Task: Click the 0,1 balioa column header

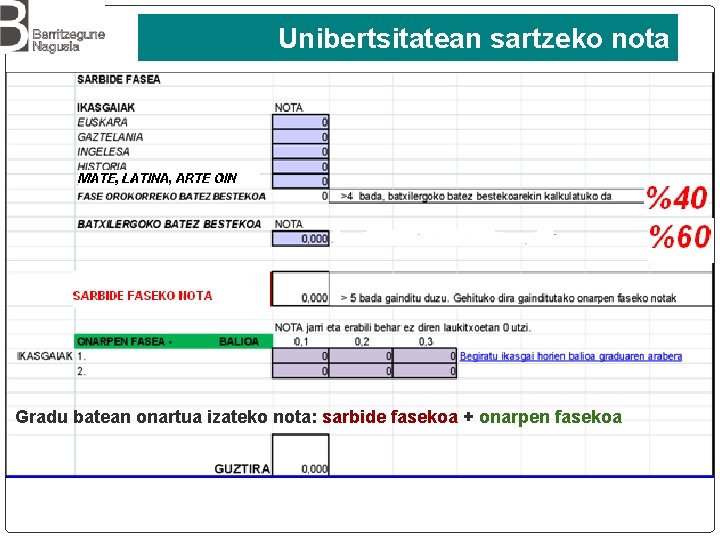Action: point(301,342)
